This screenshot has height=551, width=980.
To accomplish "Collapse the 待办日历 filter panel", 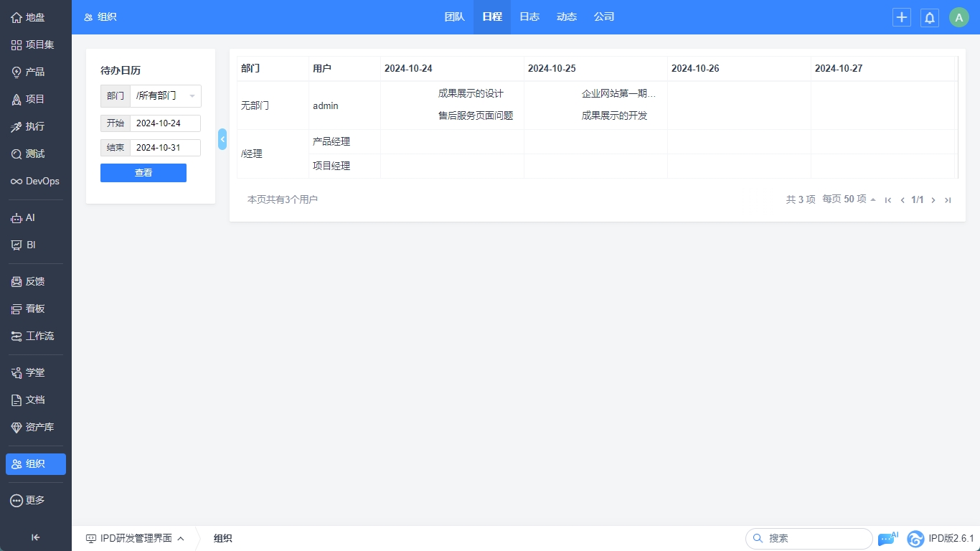I will (x=222, y=138).
